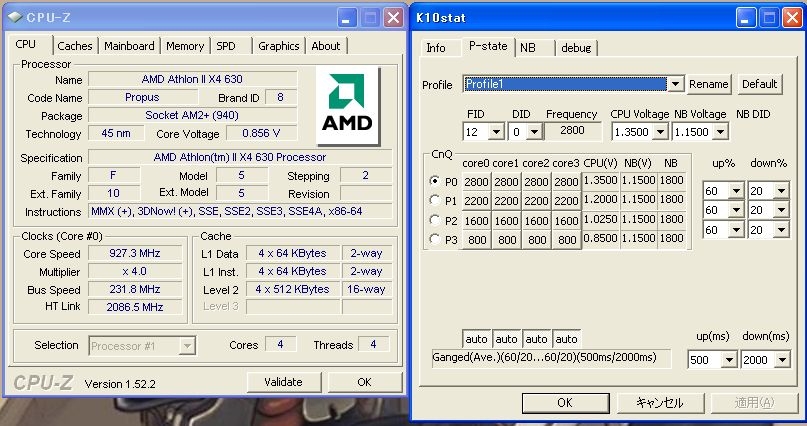807x426 pixels.
Task: Switch to the Memory tab
Action: coord(185,46)
